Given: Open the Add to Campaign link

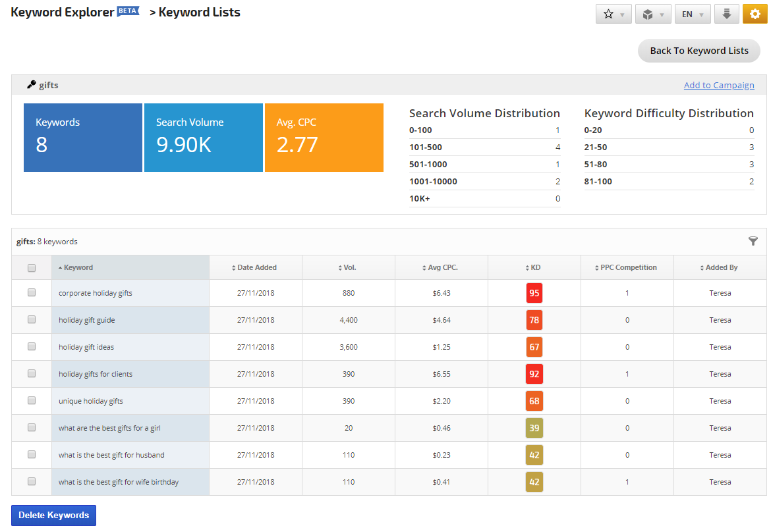Looking at the screenshot, I should point(719,85).
